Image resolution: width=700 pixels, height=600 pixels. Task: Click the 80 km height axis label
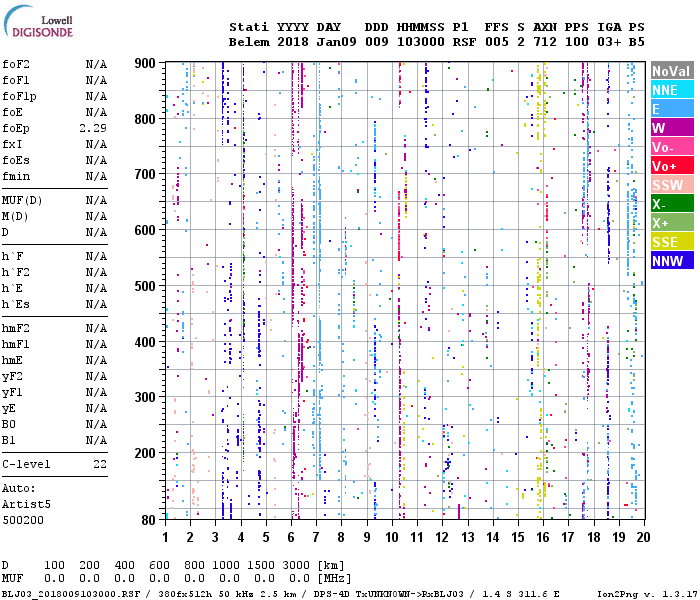(x=149, y=520)
